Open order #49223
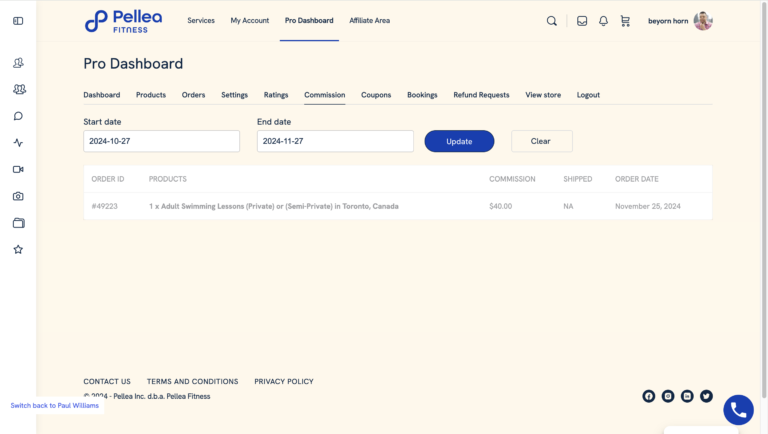This screenshot has width=768, height=434. [x=104, y=206]
